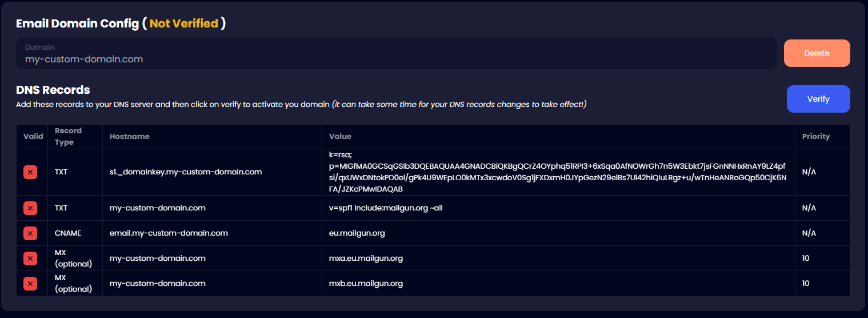Click the Priority column header
Image resolution: width=868 pixels, height=318 pixels.
(815, 137)
